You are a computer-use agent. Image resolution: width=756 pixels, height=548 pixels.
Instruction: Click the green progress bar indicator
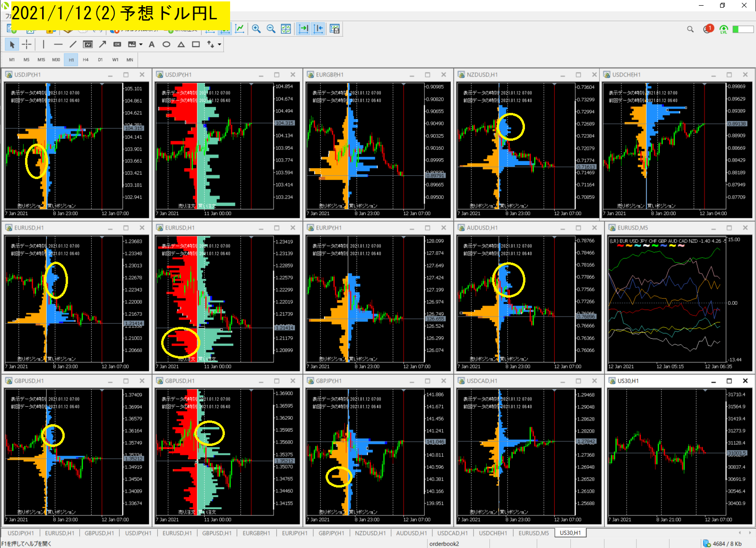coord(743,29)
